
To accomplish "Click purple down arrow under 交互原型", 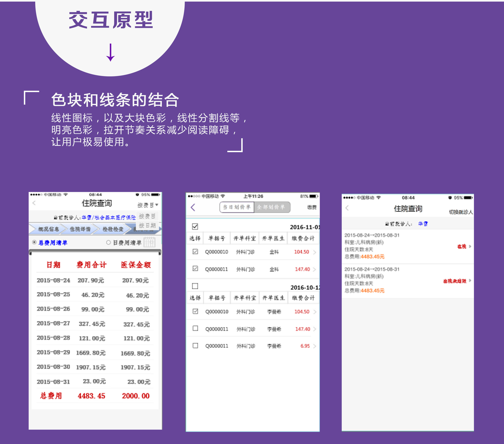I will (x=110, y=53).
